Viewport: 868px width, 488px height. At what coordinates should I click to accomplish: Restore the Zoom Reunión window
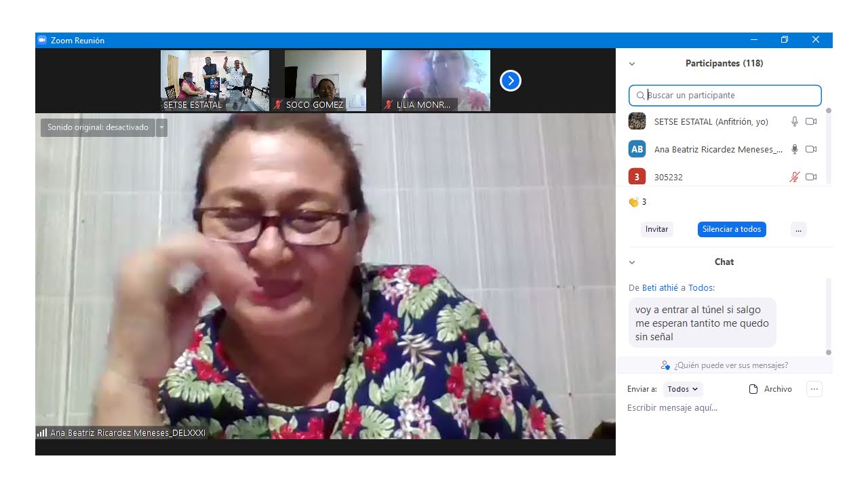tap(785, 40)
